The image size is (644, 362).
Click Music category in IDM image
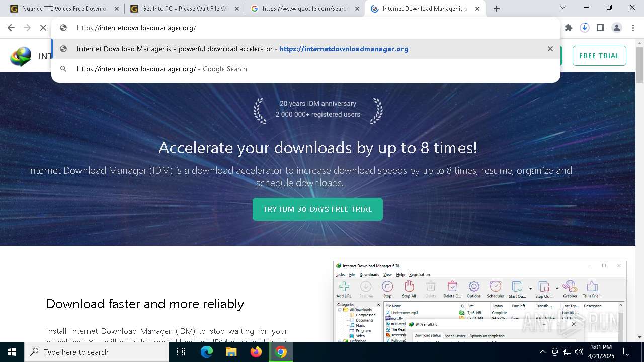coord(361,326)
